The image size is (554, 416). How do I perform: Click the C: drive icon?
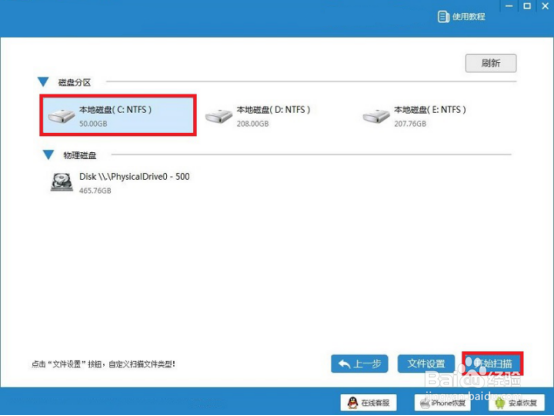pos(61,116)
